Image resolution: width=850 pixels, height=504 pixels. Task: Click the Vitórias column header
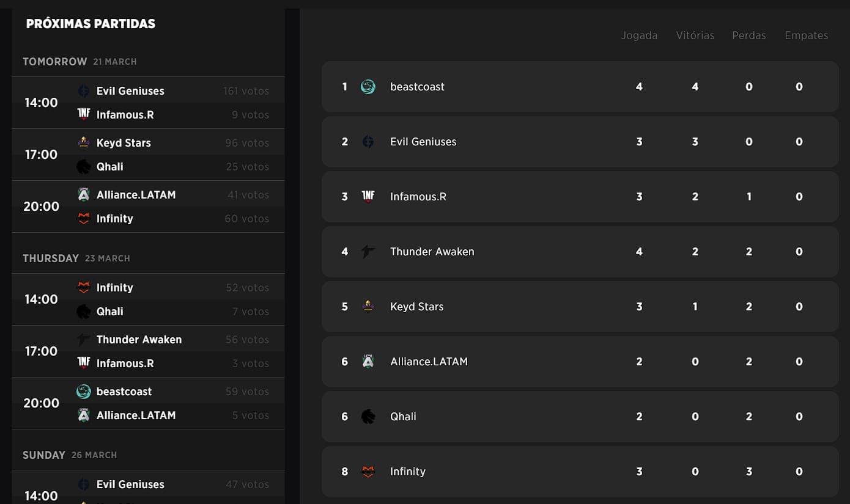pos(695,35)
